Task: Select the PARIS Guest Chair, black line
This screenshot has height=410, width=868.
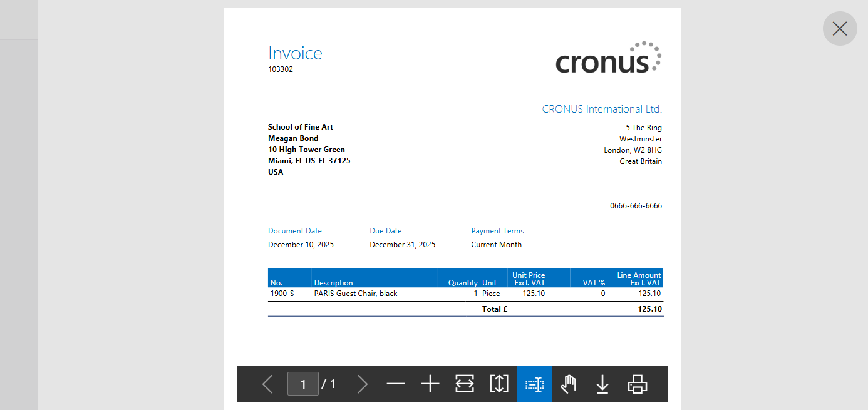Action: click(x=356, y=294)
